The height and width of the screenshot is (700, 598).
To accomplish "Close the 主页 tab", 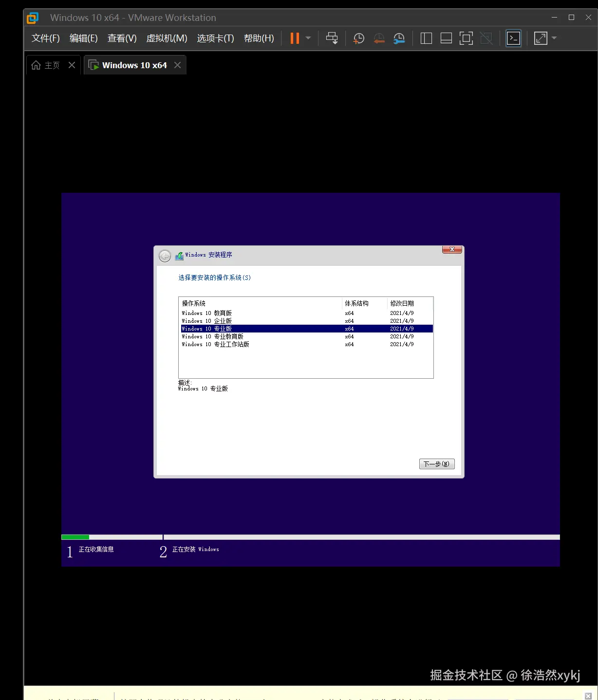I will (72, 65).
